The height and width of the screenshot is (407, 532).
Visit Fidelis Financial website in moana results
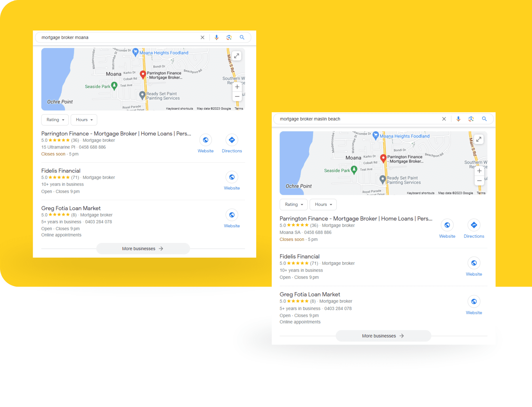pyautogui.click(x=232, y=180)
